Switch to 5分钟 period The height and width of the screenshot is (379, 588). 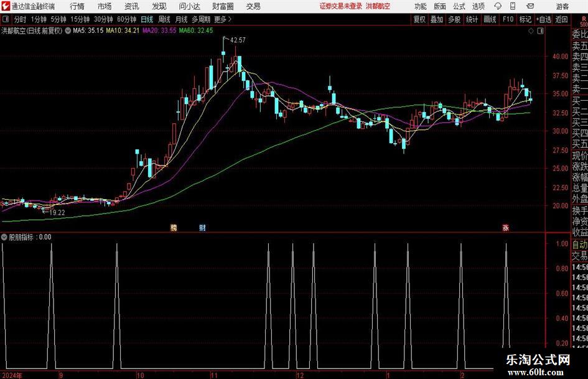[58, 19]
